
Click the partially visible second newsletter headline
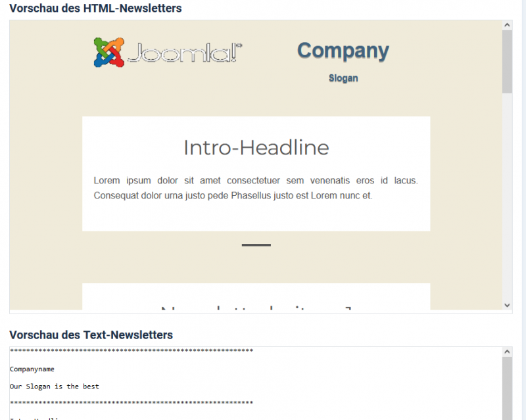point(256,306)
